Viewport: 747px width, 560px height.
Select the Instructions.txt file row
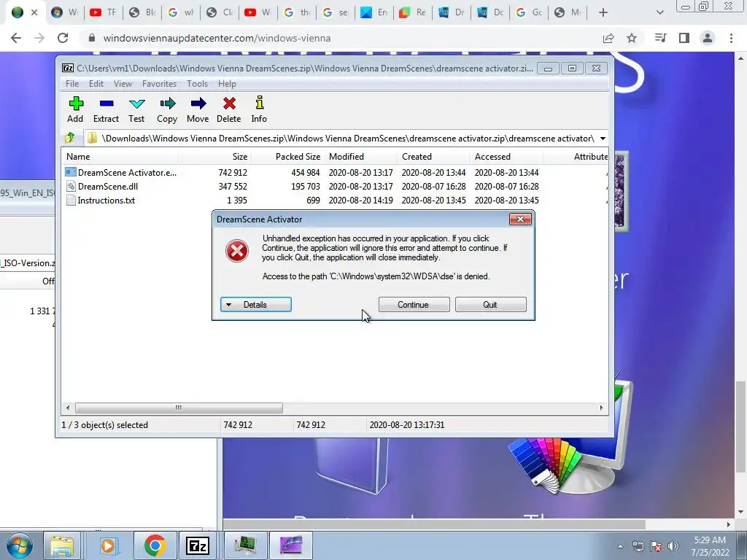tap(335, 200)
